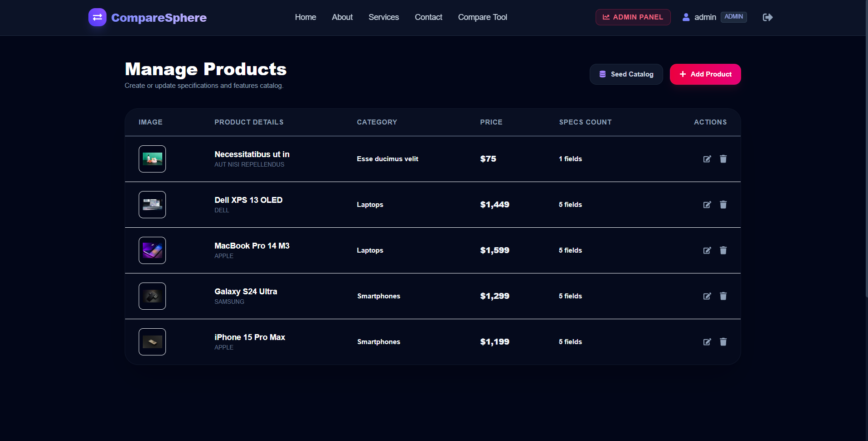Image resolution: width=868 pixels, height=441 pixels.
Task: Edit the Galaxy S24 Ultra product
Action: [x=707, y=296]
